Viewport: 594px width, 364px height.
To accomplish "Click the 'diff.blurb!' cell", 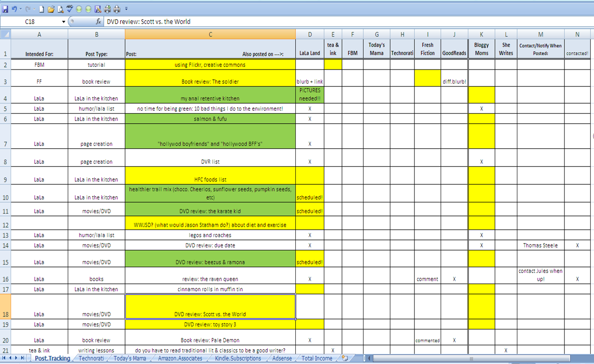I will 454,78.
